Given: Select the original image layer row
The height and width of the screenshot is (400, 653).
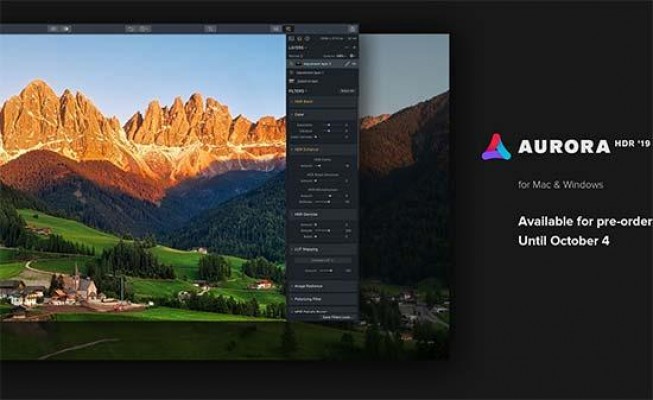Looking at the screenshot, I should 322,81.
